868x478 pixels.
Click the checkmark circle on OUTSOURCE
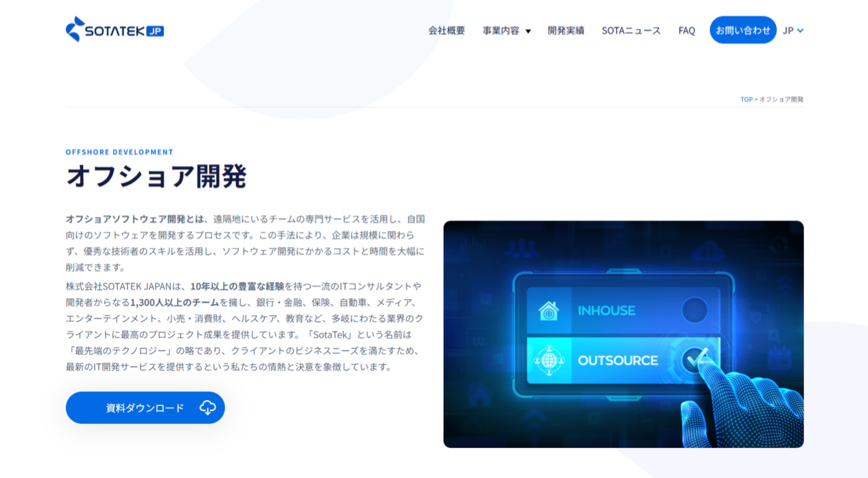[695, 360]
